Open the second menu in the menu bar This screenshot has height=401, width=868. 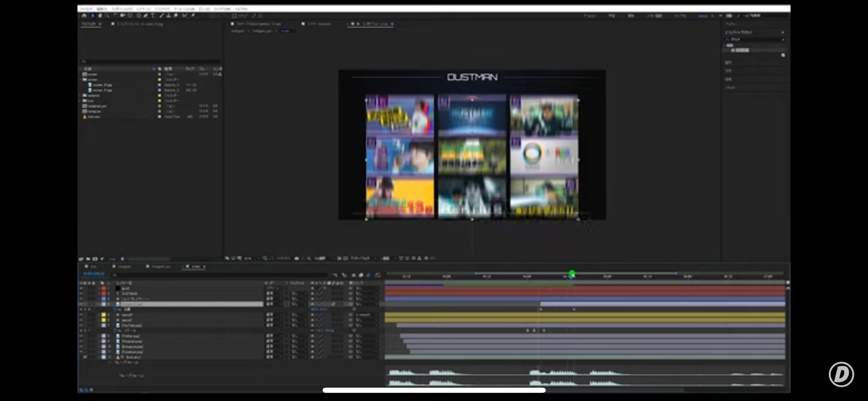(102, 9)
